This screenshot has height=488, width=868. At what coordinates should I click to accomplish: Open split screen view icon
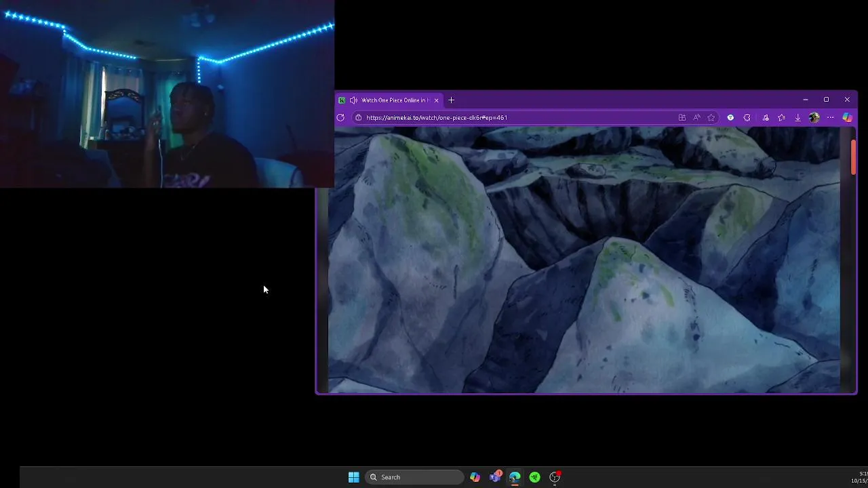[682, 117]
